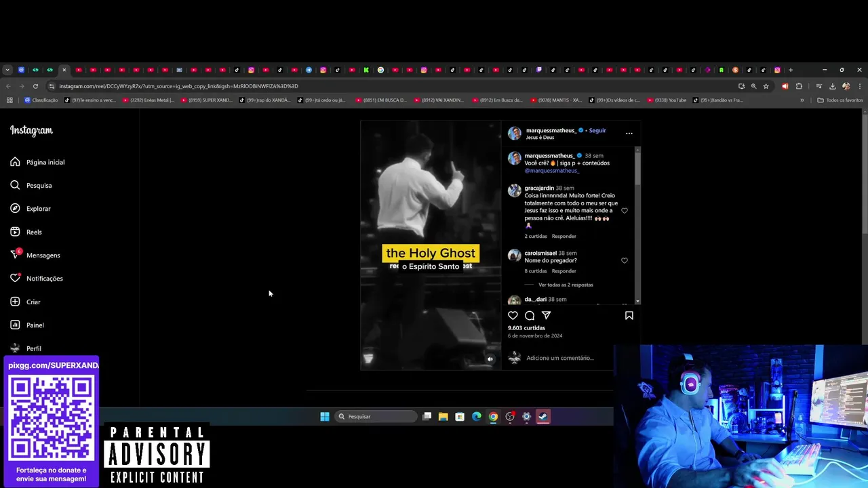Reply to carolsmisael's comment
The image size is (868, 488).
coord(564,271)
